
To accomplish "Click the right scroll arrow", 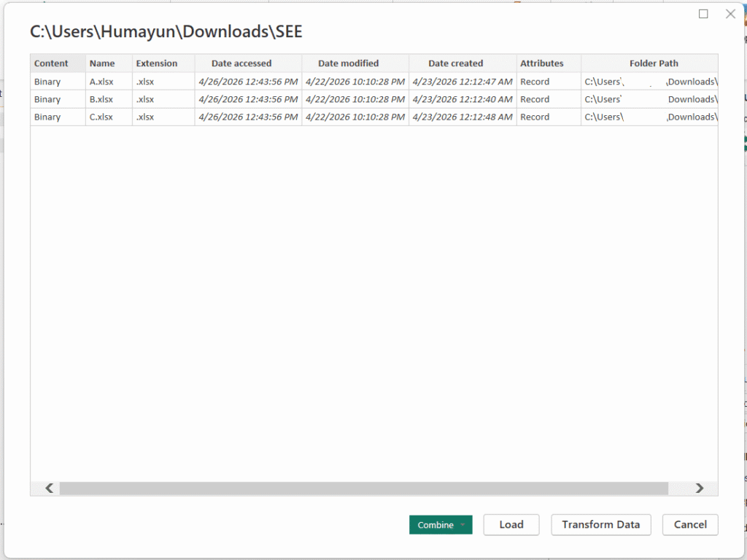I will tap(700, 489).
